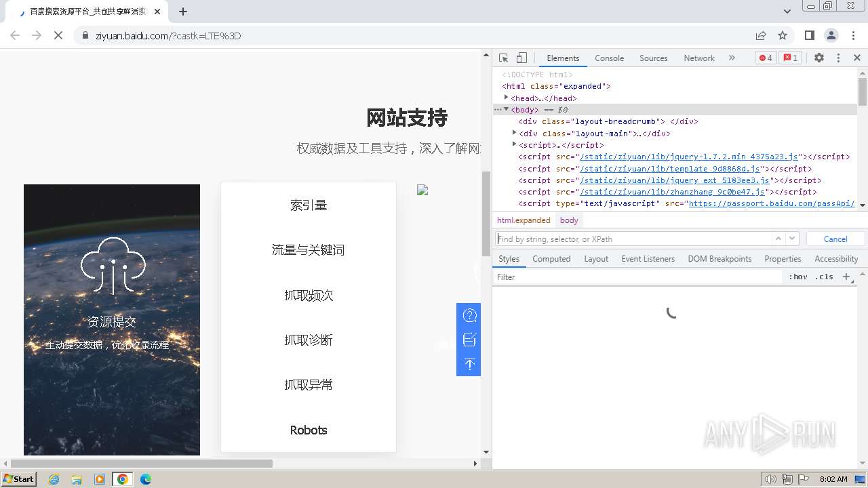Viewport: 868px width, 488px height.
Task: Switch to the Network tab
Action: pos(699,58)
